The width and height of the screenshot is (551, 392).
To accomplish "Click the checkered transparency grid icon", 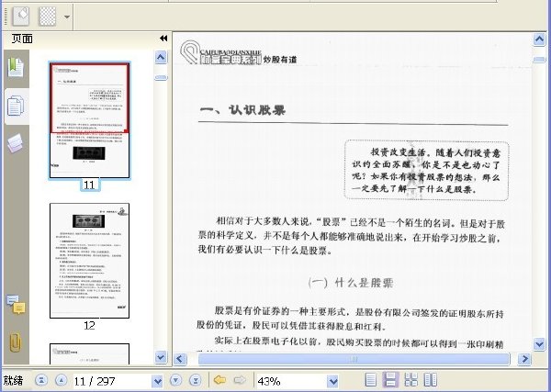I will (x=48, y=16).
